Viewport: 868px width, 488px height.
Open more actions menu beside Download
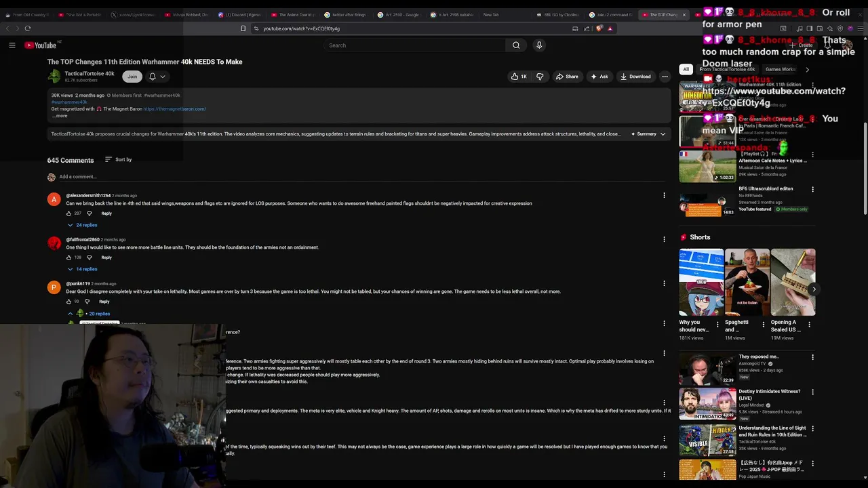click(664, 77)
